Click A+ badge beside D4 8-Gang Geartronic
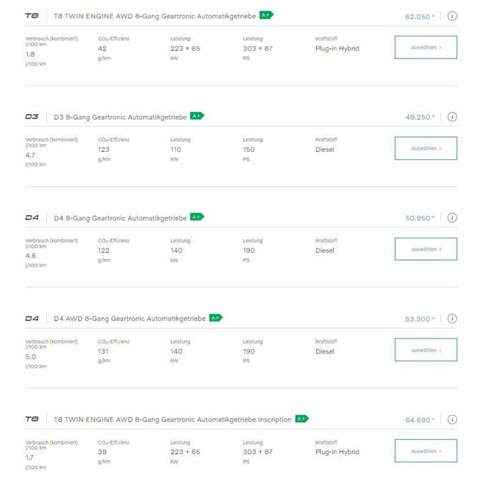 tap(197, 217)
